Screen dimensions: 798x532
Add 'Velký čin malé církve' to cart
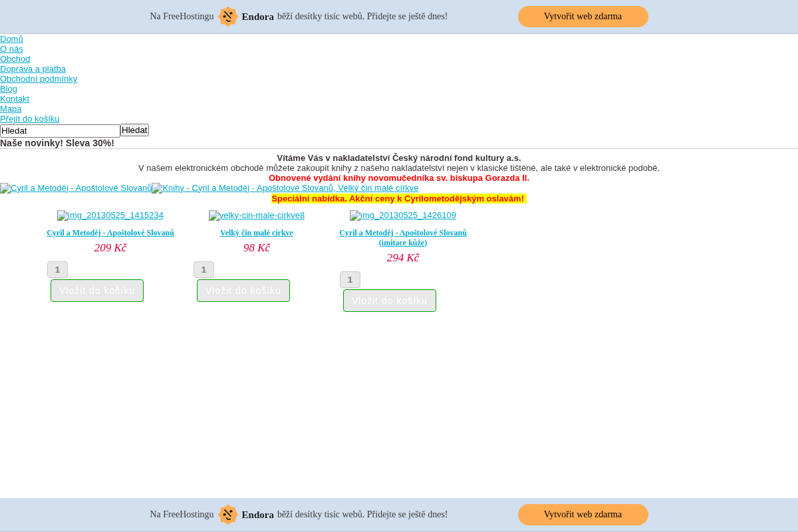pos(243,291)
